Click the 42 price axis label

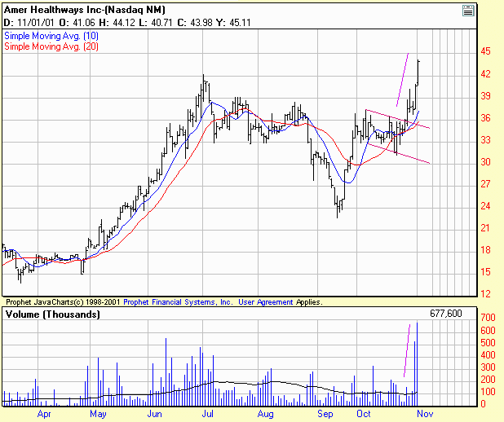click(x=486, y=74)
